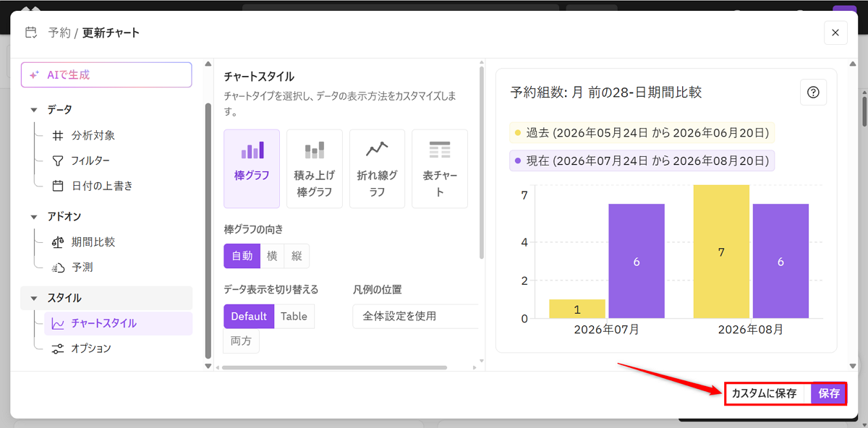Click the style panel vertical scrollbar
The image size is (868, 428).
click(482, 163)
